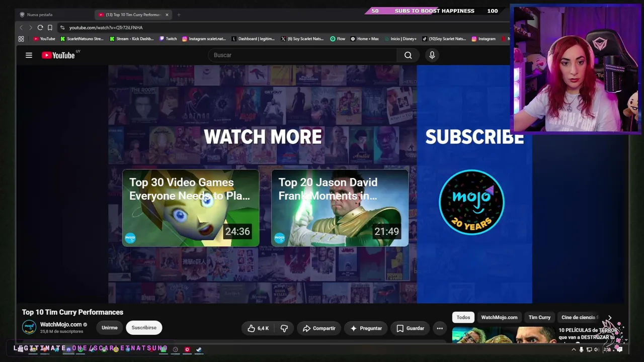The width and height of the screenshot is (644, 362).
Task: Show next category chips with arrow
Action: coord(609,318)
